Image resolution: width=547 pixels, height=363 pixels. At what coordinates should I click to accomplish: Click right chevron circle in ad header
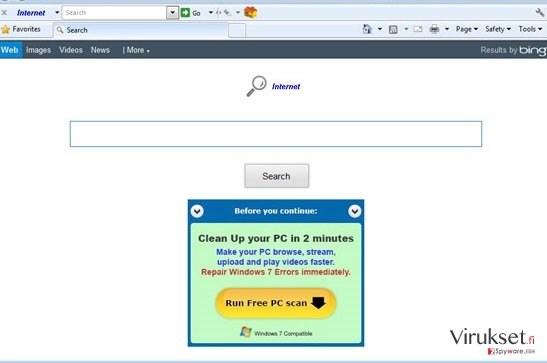[x=354, y=211]
